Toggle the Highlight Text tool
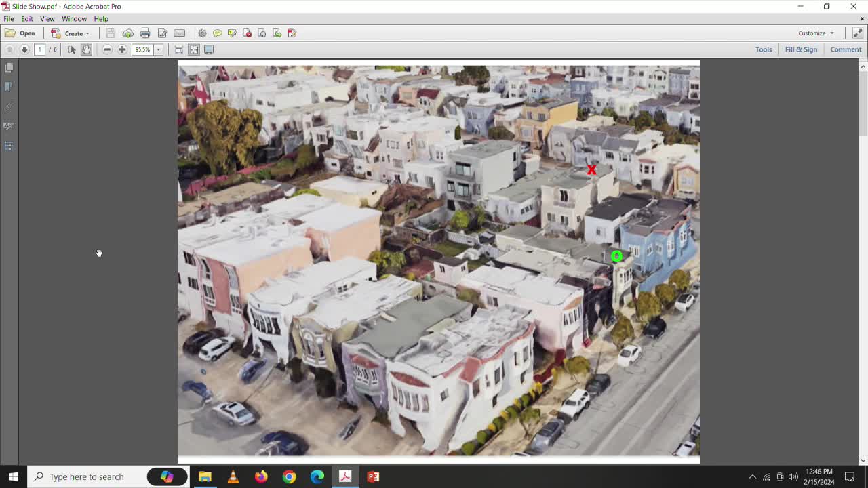 [x=231, y=33]
